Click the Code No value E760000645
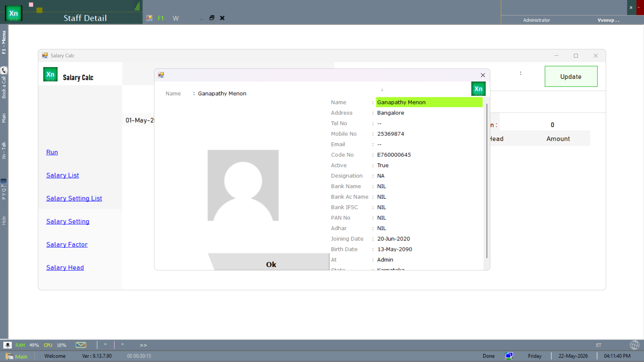 tap(394, 155)
